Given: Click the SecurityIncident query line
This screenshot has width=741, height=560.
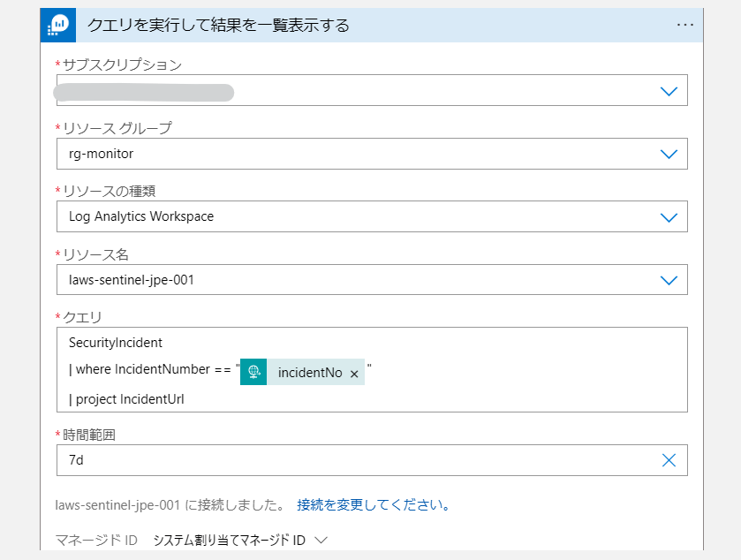Looking at the screenshot, I should 116,343.
